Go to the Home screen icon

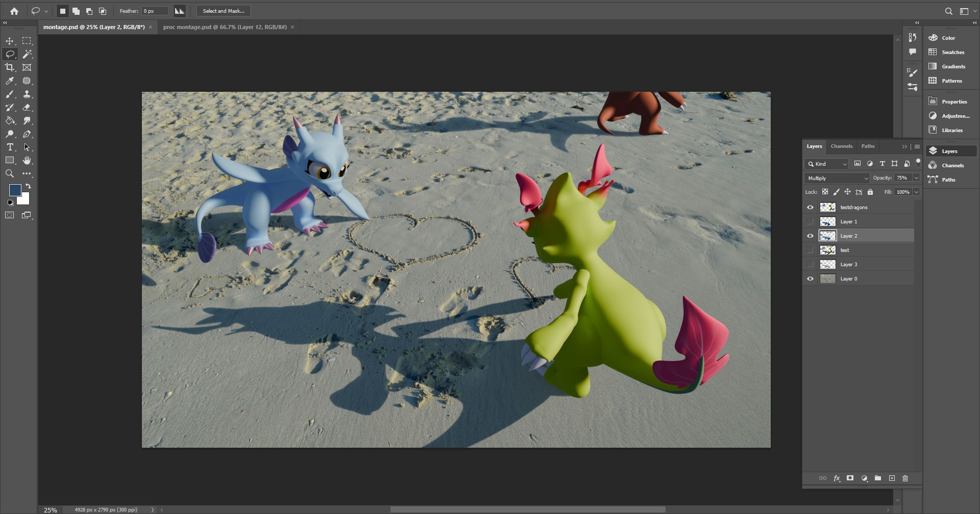(14, 11)
